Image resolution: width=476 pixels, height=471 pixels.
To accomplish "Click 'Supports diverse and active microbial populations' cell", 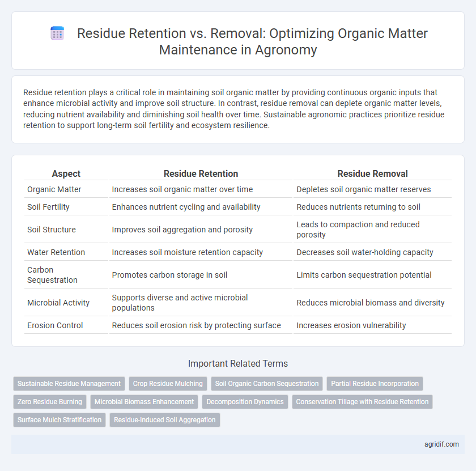I will coord(201,303).
